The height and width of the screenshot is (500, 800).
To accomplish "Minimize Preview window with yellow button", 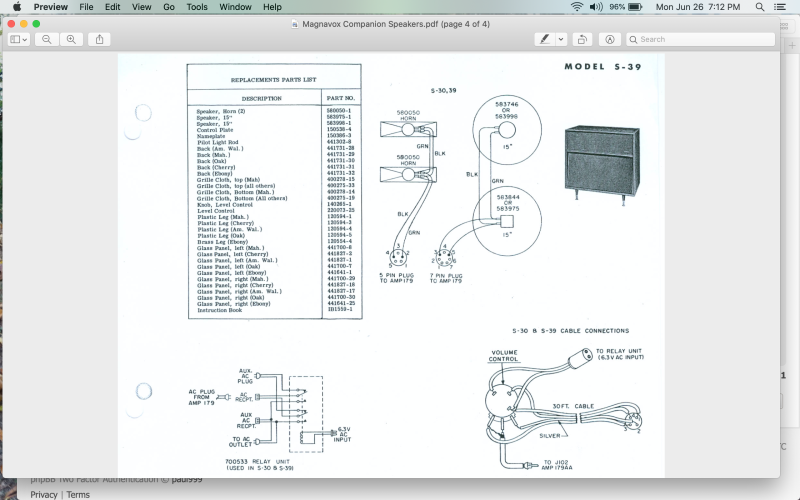I will tap(23, 23).
